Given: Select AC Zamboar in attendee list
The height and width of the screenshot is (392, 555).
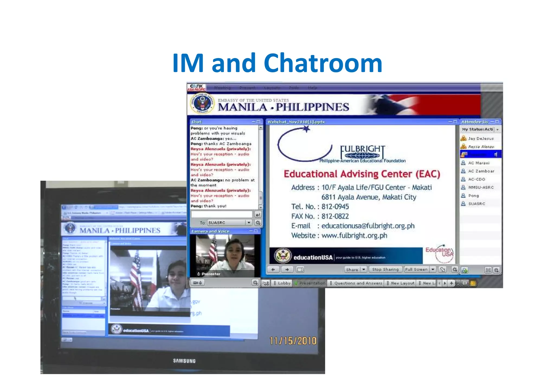Looking at the screenshot, I should tap(480, 171).
